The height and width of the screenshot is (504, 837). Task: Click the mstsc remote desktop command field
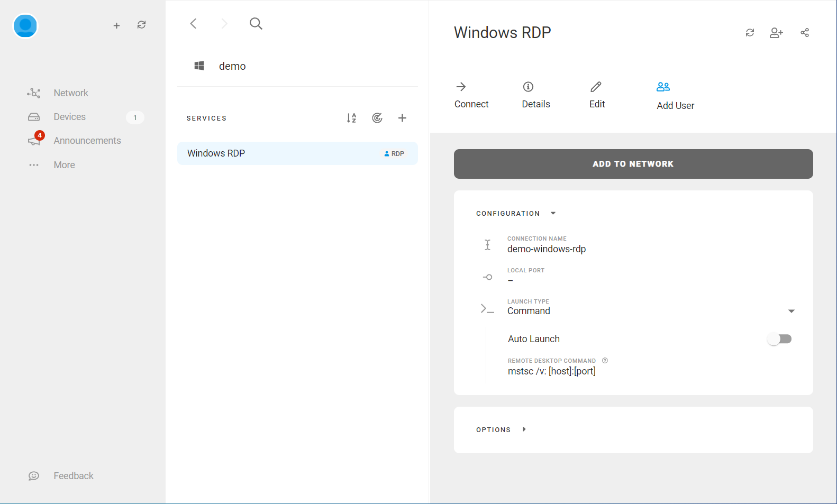click(x=552, y=371)
